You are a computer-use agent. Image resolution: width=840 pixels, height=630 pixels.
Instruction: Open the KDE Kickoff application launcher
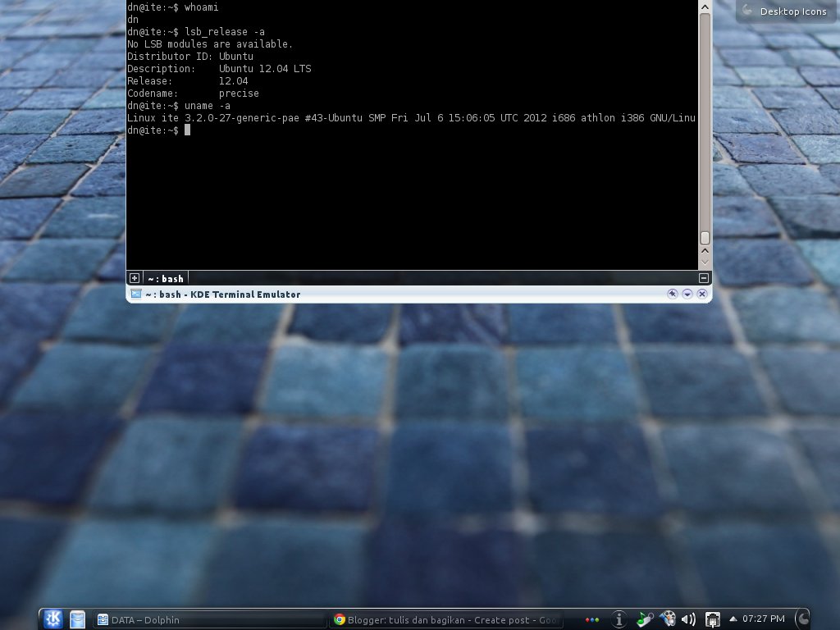[53, 619]
